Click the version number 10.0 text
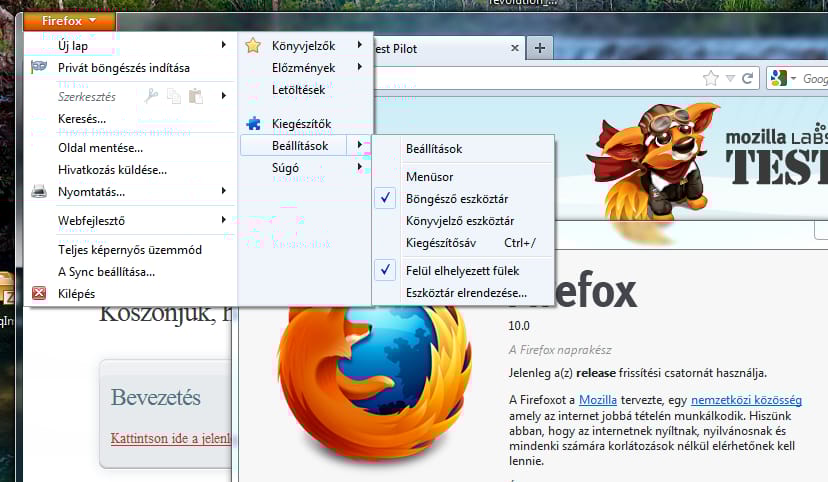The image size is (828, 482). tap(519, 326)
